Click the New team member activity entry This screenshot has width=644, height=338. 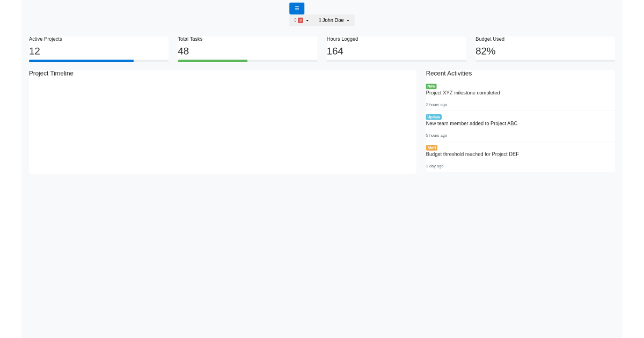471,123
